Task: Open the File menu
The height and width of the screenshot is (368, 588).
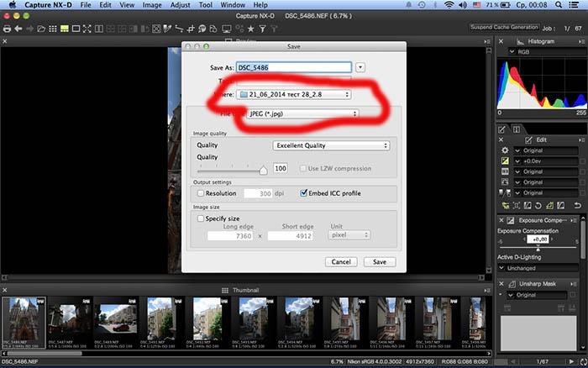Action: 86,5
